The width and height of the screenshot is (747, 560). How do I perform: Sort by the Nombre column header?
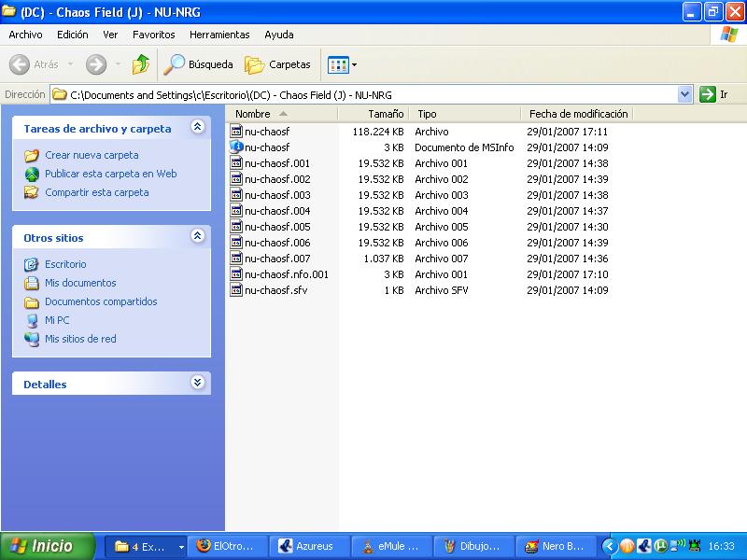[x=284, y=114]
